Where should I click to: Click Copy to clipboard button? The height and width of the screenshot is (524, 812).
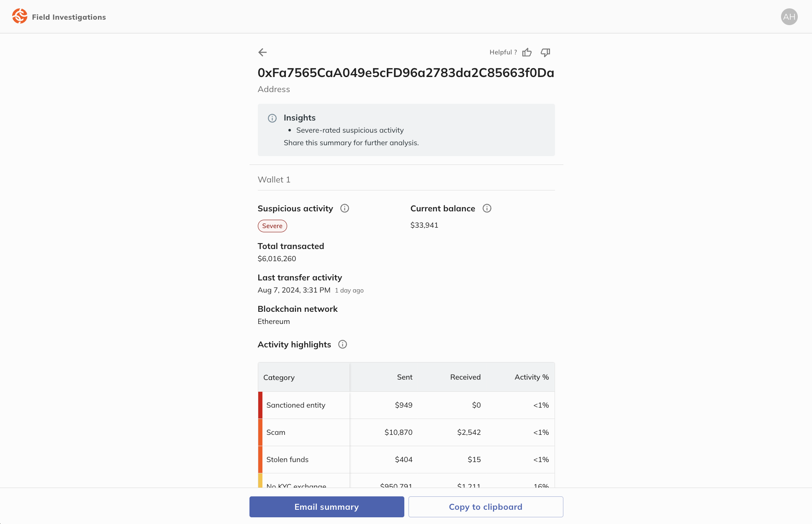click(x=486, y=507)
